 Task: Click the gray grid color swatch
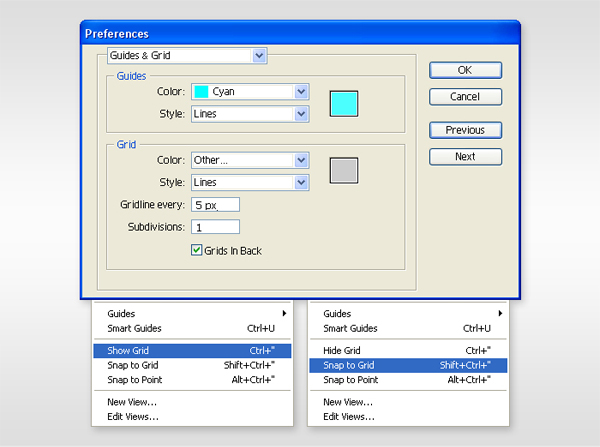(x=344, y=170)
